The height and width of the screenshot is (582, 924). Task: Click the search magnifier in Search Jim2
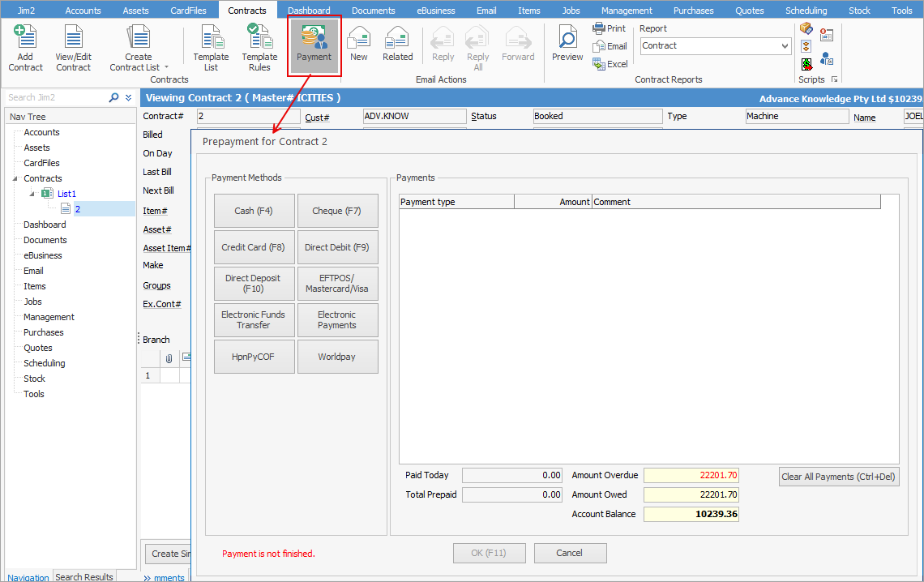[113, 97]
